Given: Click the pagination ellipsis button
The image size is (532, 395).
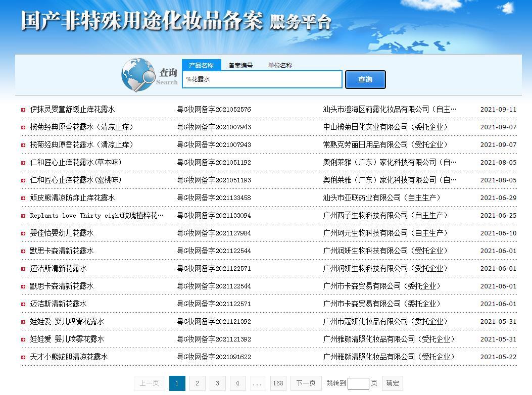Looking at the screenshot, I should click(x=258, y=383).
